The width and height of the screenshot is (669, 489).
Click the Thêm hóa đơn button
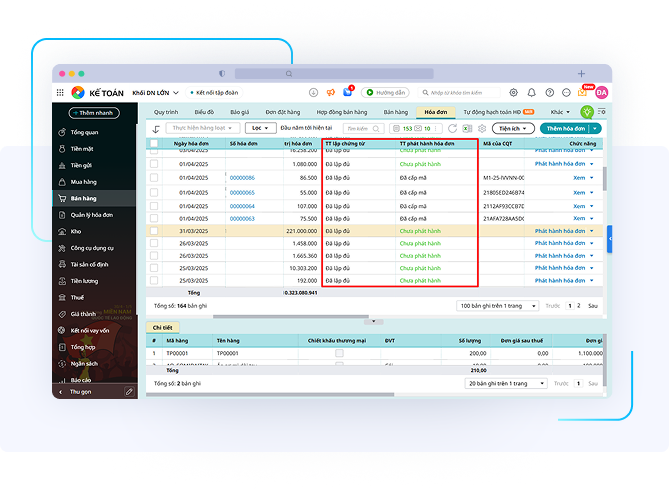click(x=565, y=129)
